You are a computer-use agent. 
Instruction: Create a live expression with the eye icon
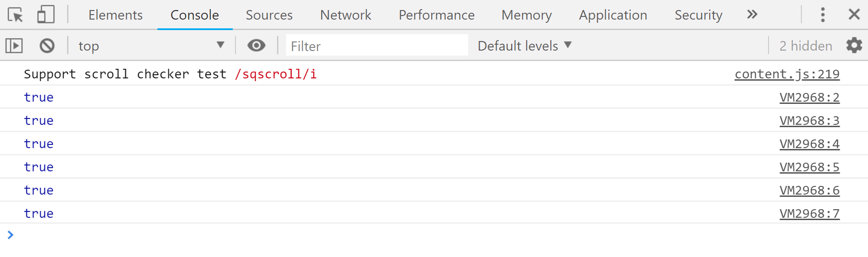pyautogui.click(x=256, y=46)
